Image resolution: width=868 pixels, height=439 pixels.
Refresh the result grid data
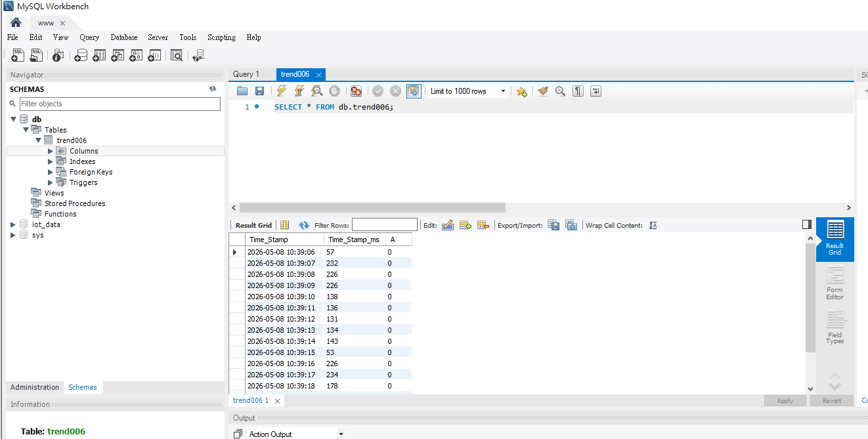coord(304,225)
